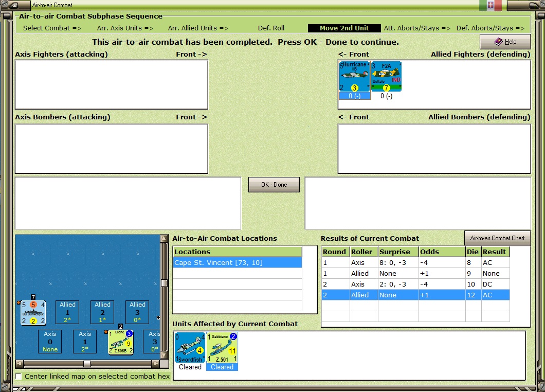Click the '0 (-)' value under Hurricane
This screenshot has width=545, height=392.
(x=355, y=96)
